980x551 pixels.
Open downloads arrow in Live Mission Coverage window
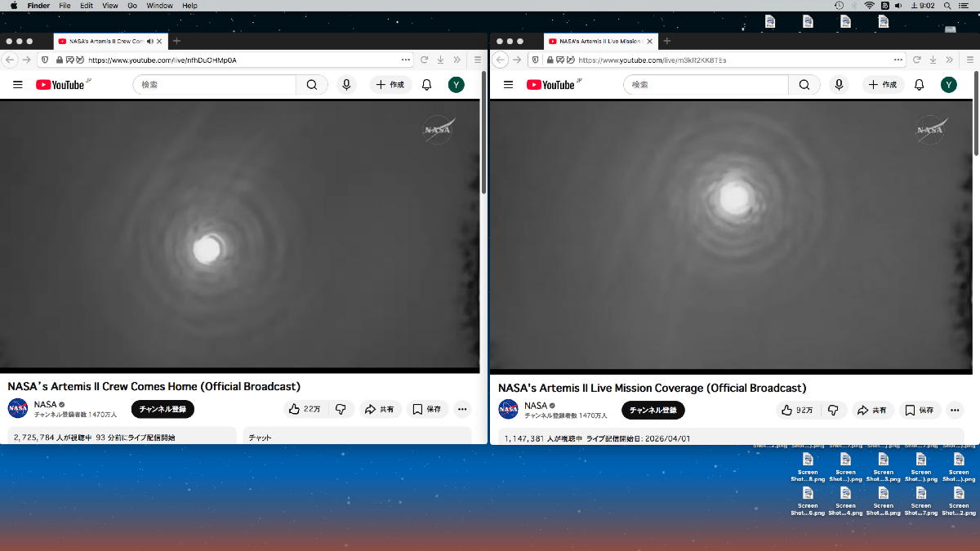pos(932,60)
